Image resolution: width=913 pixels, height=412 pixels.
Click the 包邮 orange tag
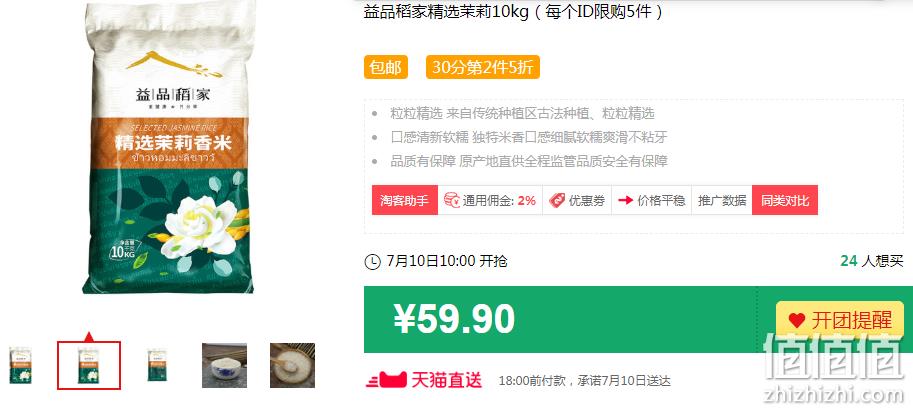(x=385, y=68)
